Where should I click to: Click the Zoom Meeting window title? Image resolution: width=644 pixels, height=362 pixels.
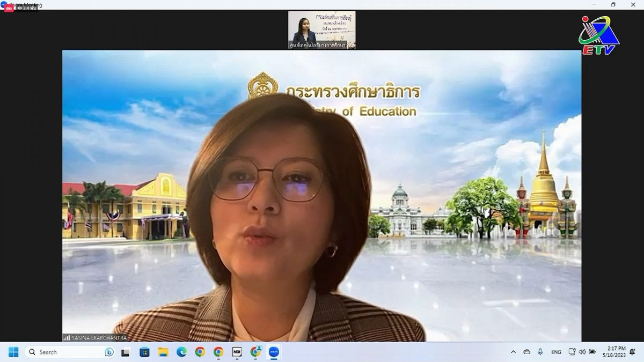point(26,5)
